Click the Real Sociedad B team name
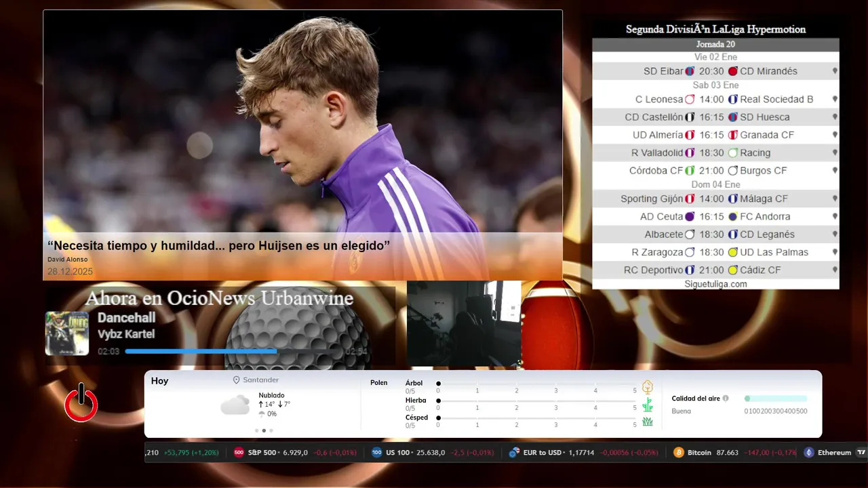Screen dimensions: 868x488 point(776,99)
